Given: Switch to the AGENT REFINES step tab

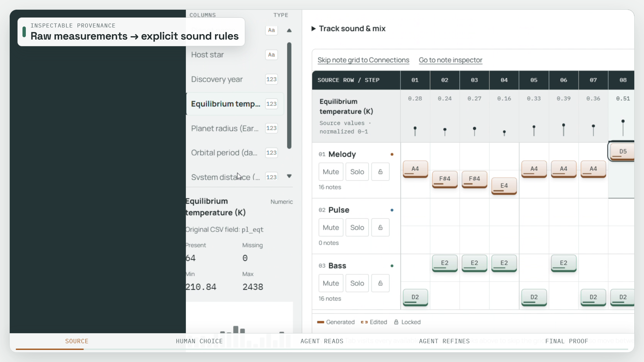Looking at the screenshot, I should [x=444, y=341].
